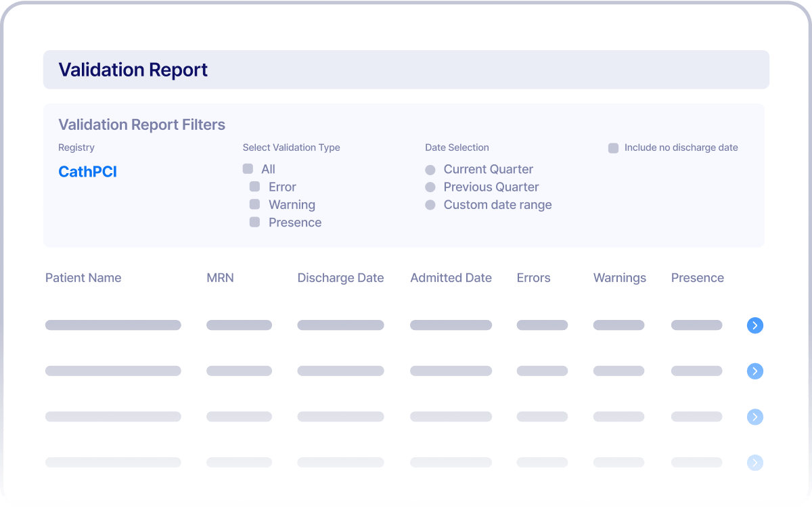Select the Current Quarter date option
Viewport: 812px width, 510px height.
pyautogui.click(x=430, y=168)
